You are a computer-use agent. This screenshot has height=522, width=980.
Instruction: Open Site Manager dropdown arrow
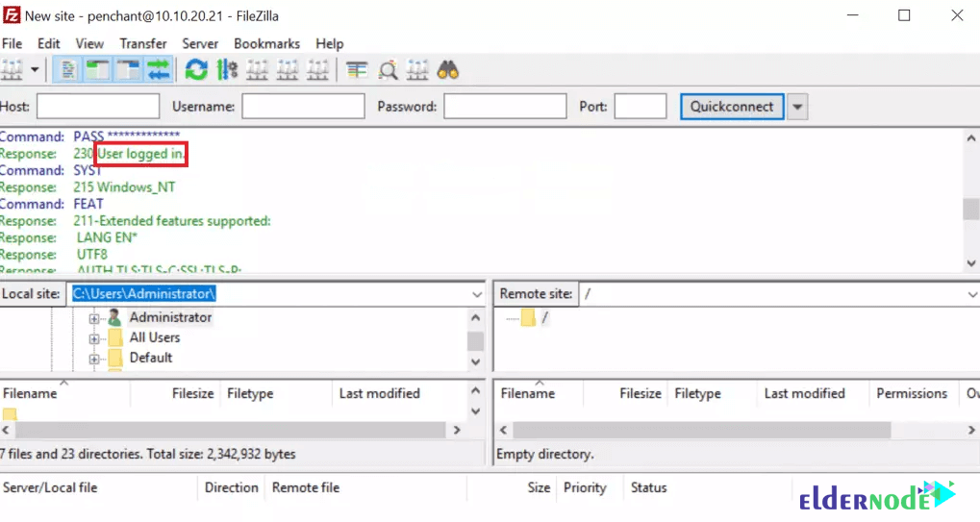click(x=35, y=70)
